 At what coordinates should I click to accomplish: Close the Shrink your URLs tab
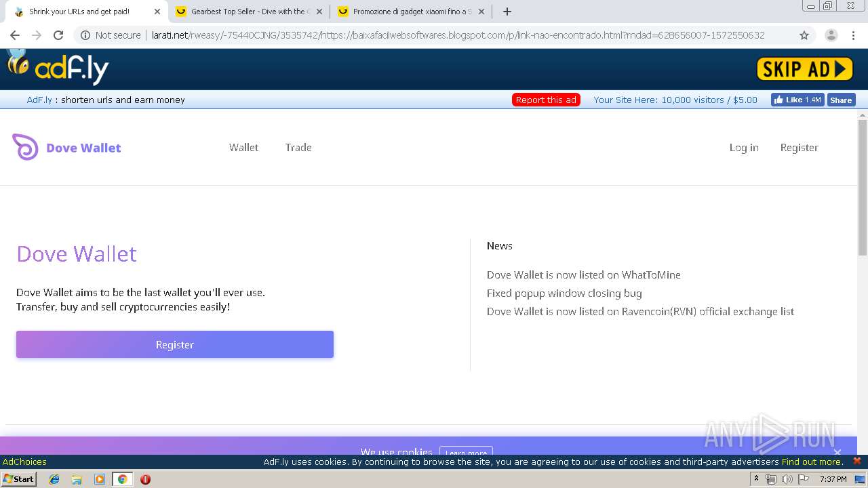click(x=157, y=12)
